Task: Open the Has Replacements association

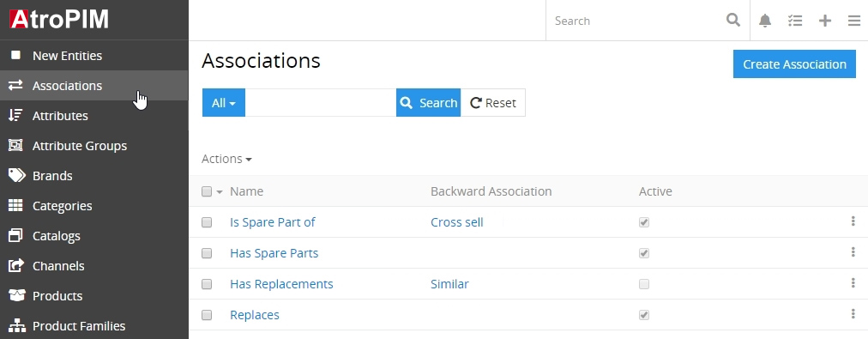Action: pyautogui.click(x=281, y=284)
